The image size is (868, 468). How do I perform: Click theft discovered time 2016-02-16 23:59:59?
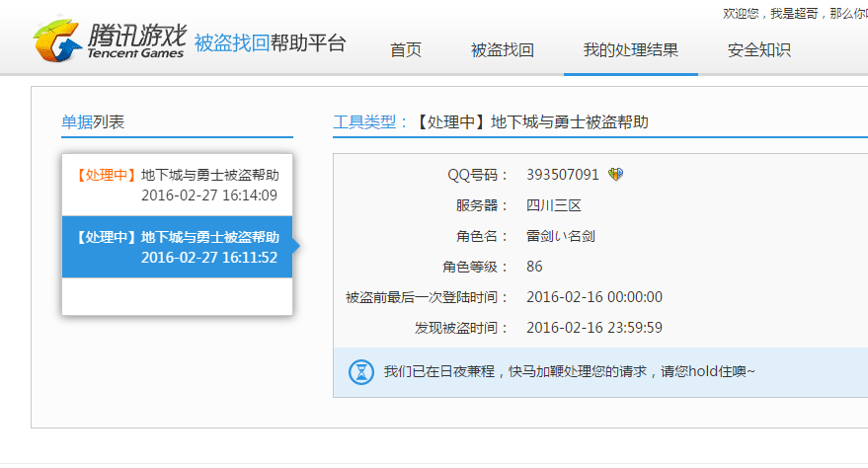[x=594, y=328]
